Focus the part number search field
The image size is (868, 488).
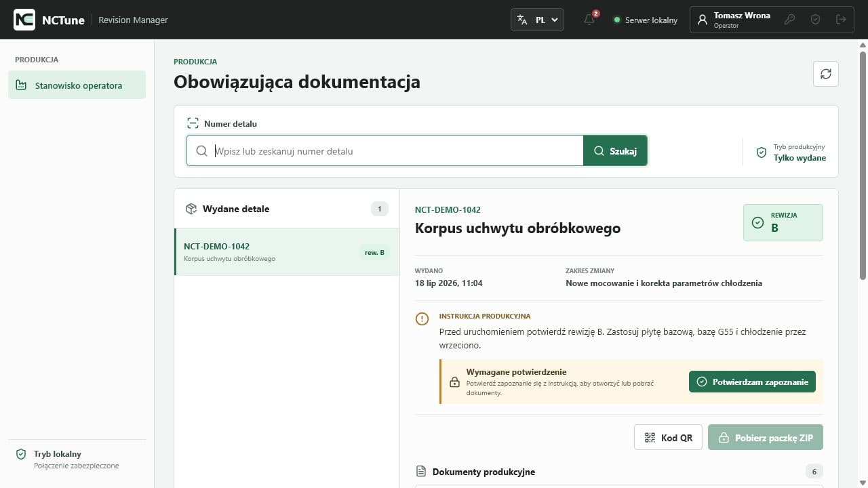point(384,150)
